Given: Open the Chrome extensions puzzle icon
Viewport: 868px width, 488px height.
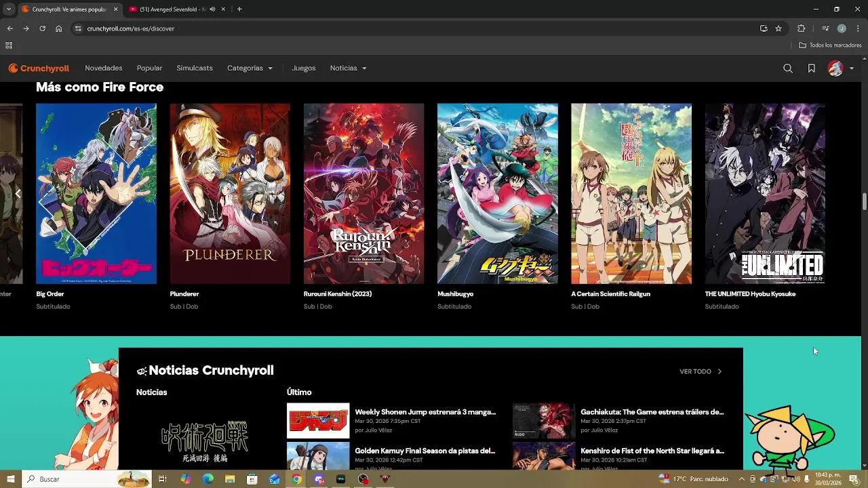Looking at the screenshot, I should click(x=802, y=28).
